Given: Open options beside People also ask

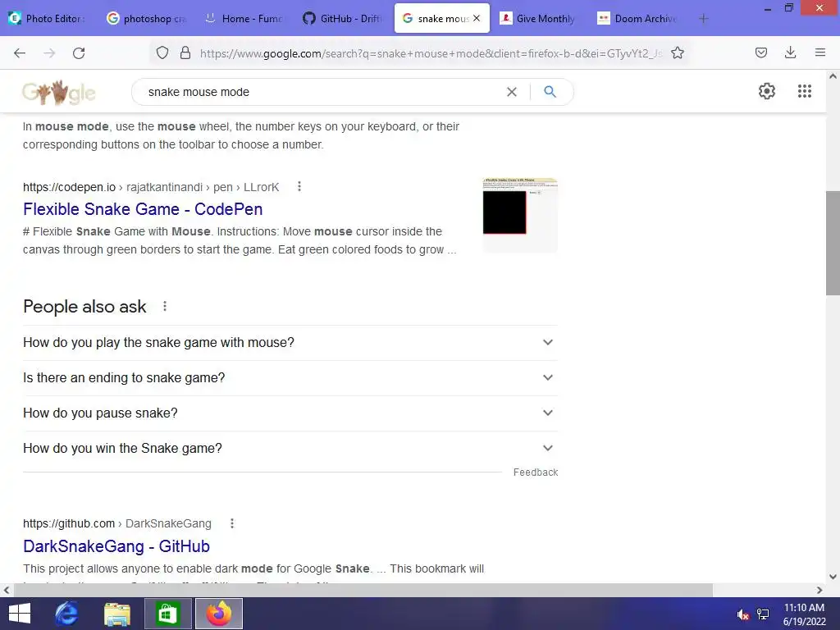Looking at the screenshot, I should [164, 307].
